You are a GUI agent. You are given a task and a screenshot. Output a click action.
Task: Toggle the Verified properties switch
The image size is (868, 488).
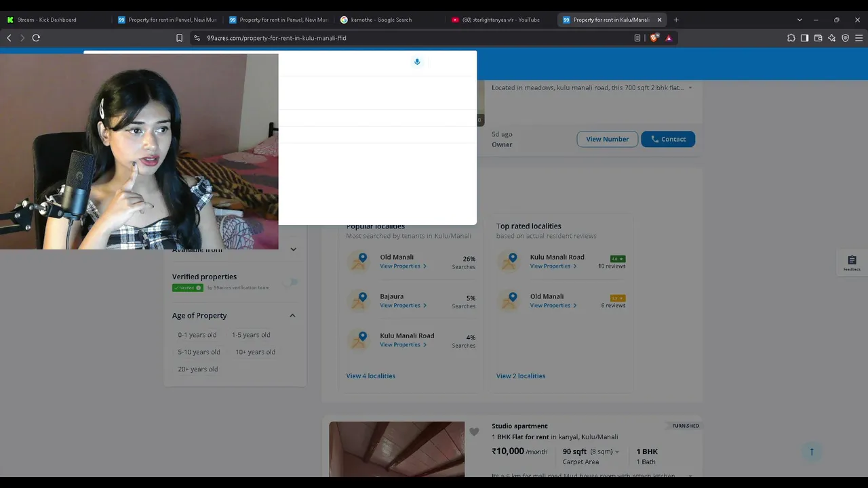click(292, 282)
